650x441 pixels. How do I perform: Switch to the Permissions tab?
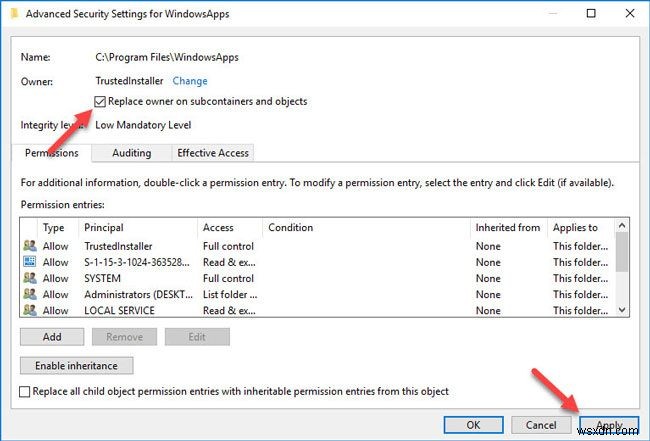pyautogui.click(x=51, y=153)
